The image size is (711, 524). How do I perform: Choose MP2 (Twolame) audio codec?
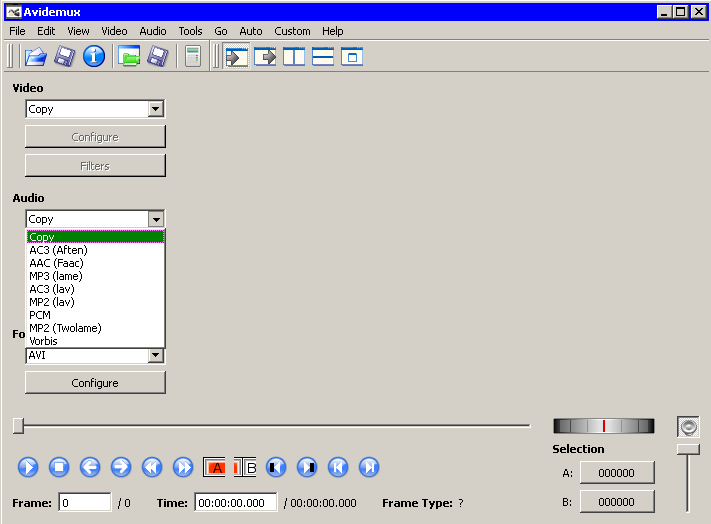click(x=95, y=328)
